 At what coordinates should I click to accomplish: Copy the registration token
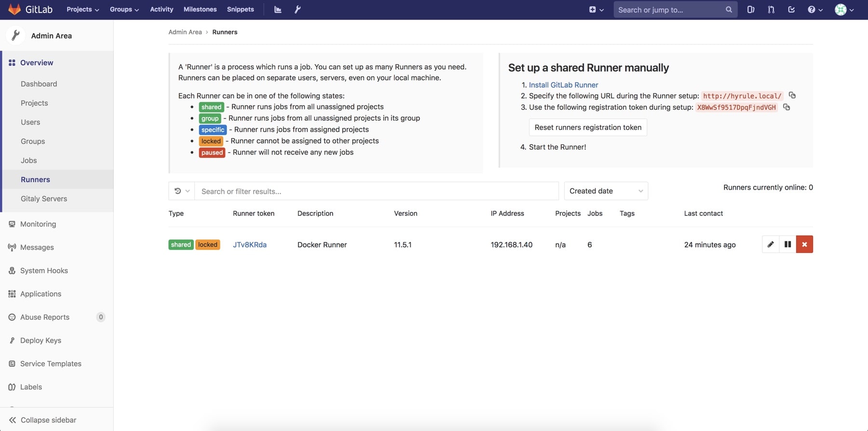(787, 107)
